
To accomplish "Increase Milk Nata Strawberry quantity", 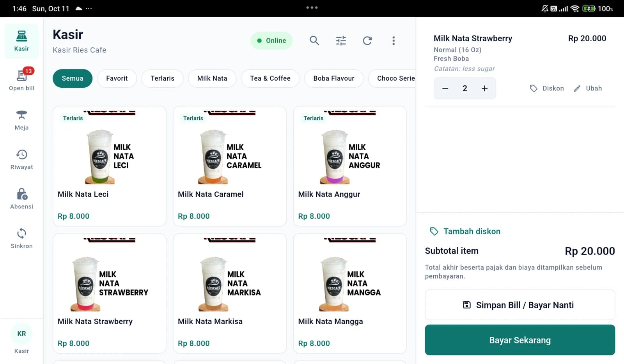I will click(484, 88).
